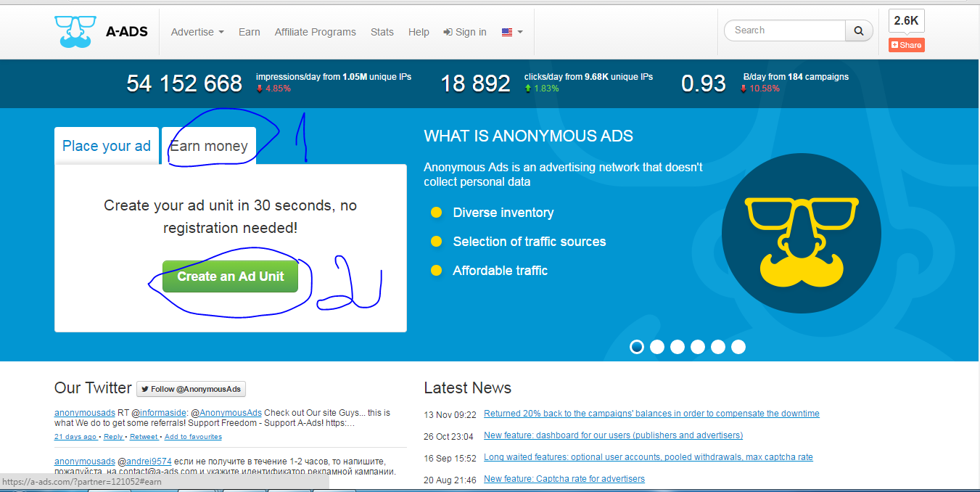This screenshot has width=980, height=492.
Task: Click the red 10.58% decrease indicator
Action: (760, 89)
